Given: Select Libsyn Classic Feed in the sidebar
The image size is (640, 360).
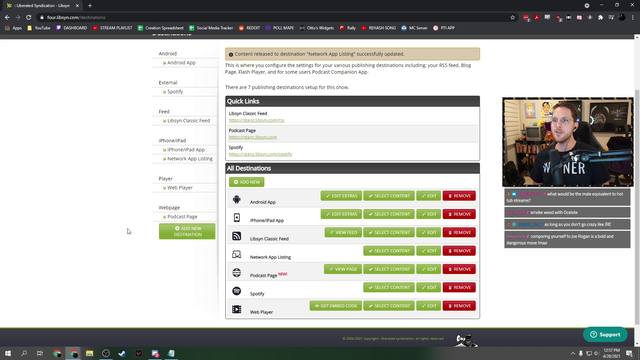Looking at the screenshot, I should tap(188, 121).
